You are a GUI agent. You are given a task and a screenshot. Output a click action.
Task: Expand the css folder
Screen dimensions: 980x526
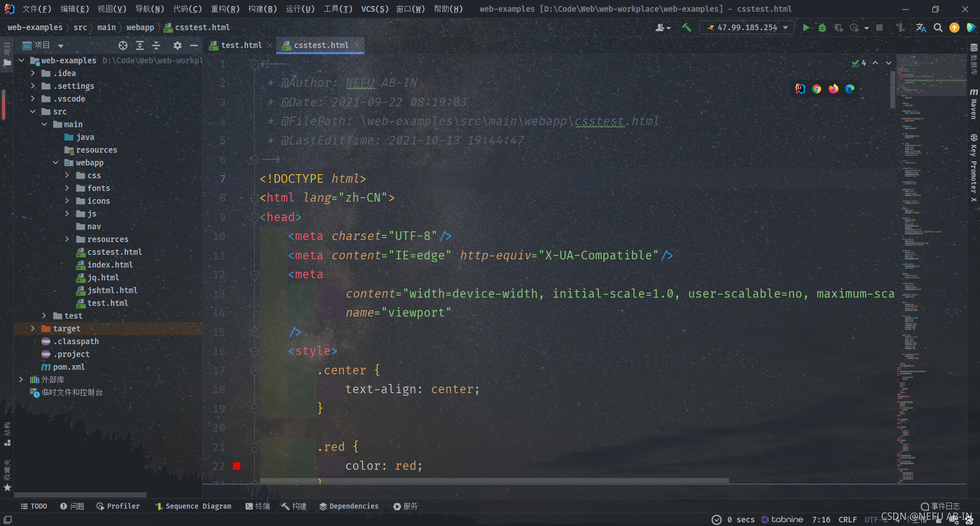coord(67,175)
